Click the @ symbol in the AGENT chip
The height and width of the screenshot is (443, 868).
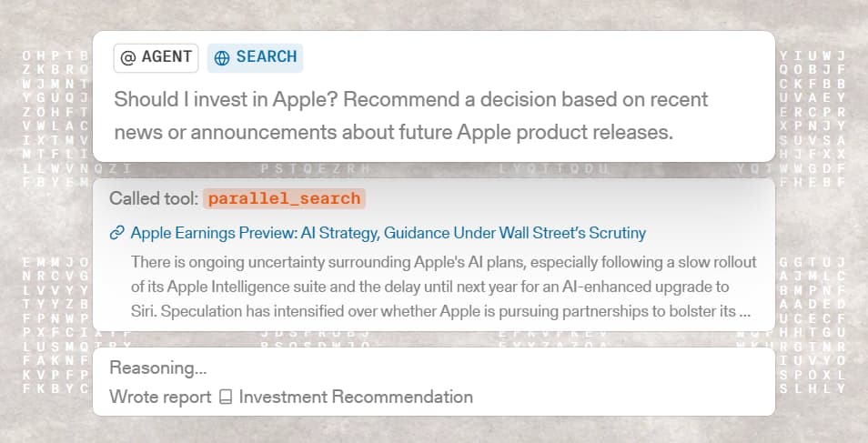[x=128, y=58]
